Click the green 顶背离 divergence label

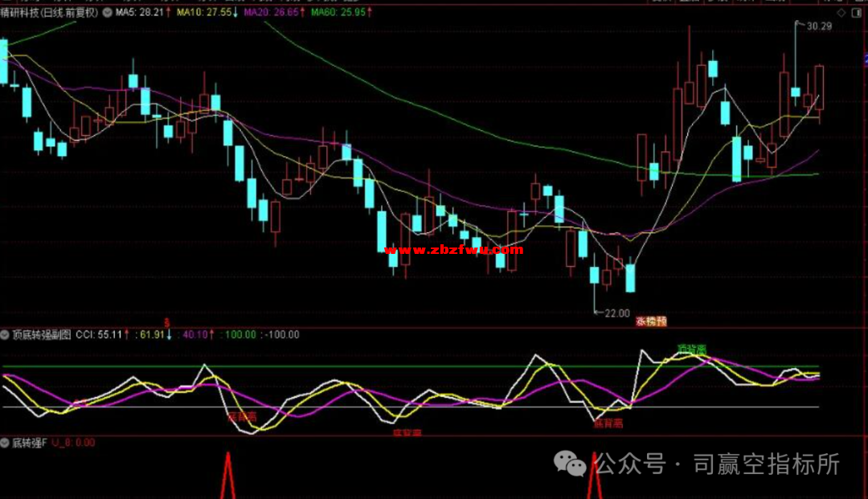(x=692, y=349)
